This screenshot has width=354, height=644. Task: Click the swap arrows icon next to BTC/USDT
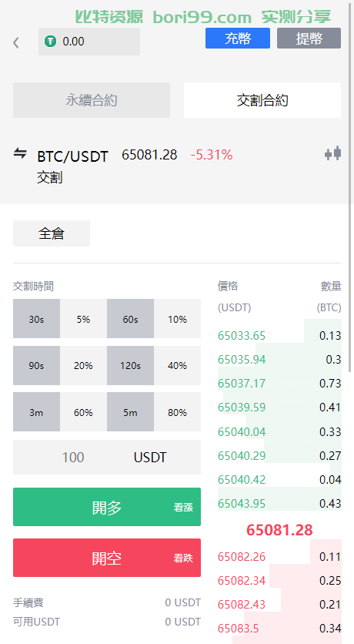pyautogui.click(x=20, y=153)
